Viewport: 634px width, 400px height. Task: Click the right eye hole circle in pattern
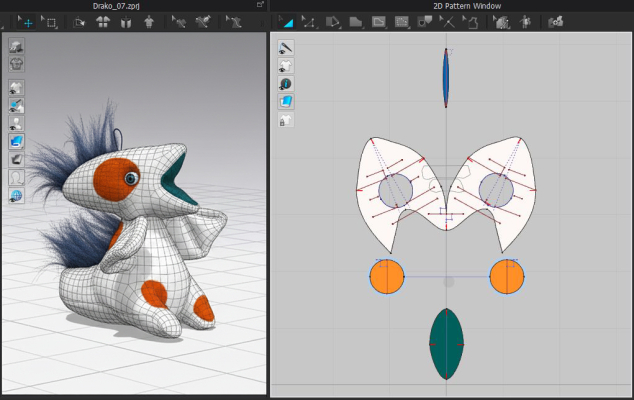(x=497, y=190)
